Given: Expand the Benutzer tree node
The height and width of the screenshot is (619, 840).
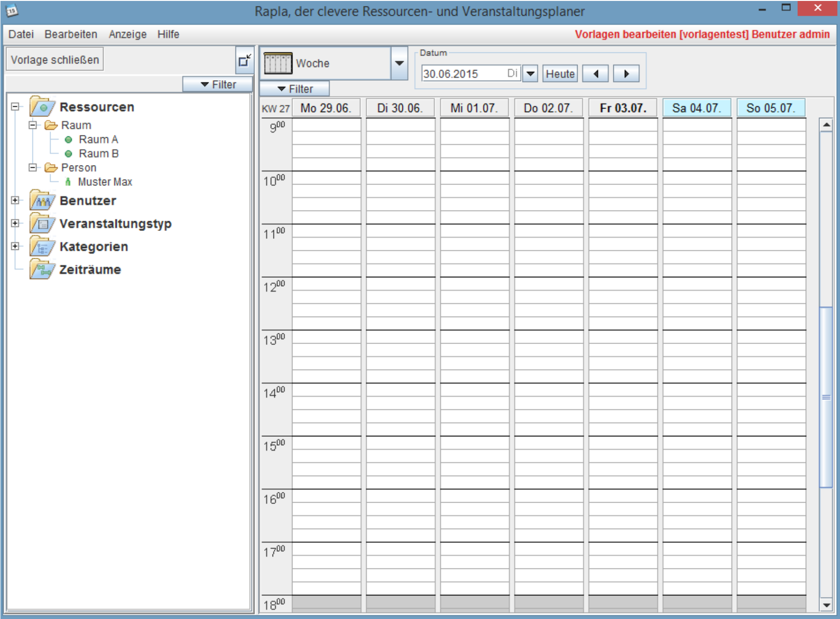Looking at the screenshot, I should point(15,200).
